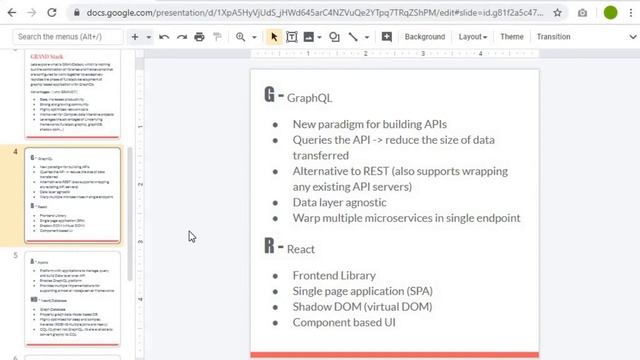
Task: Choose the Select arrow tool
Action: point(274,37)
